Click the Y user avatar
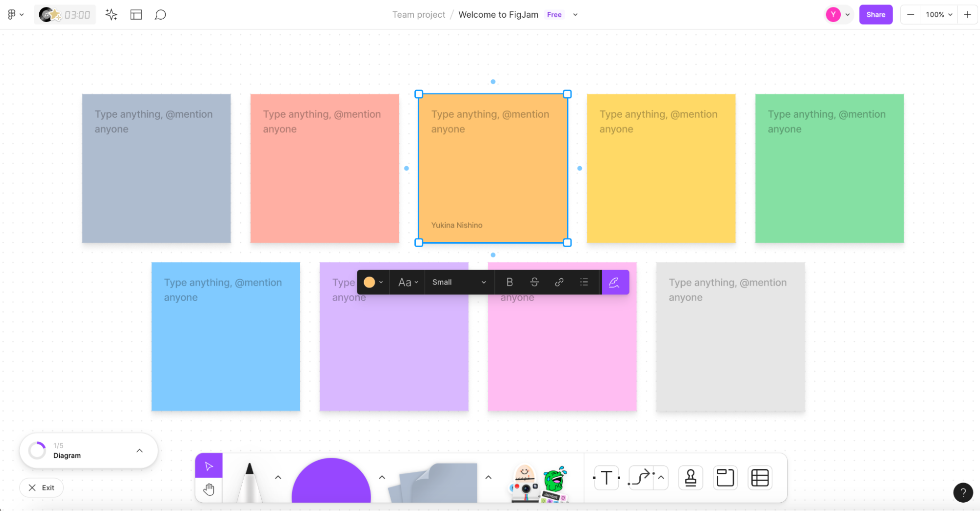 [x=833, y=15]
